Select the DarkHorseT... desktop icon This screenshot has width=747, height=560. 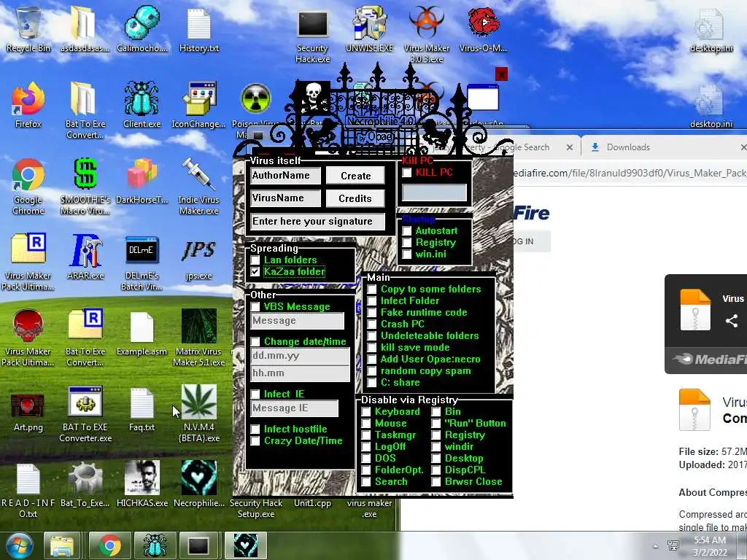142,182
